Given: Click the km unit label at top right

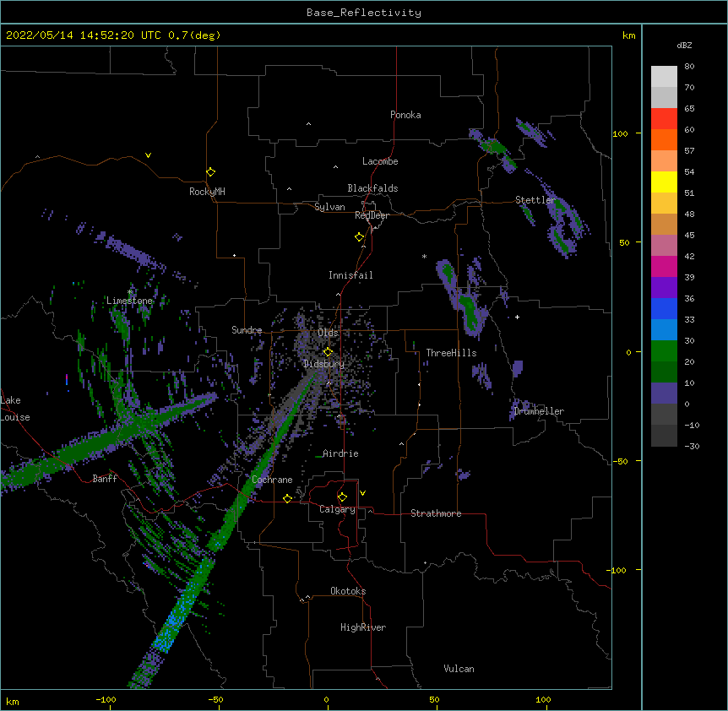Looking at the screenshot, I should pos(628,35).
